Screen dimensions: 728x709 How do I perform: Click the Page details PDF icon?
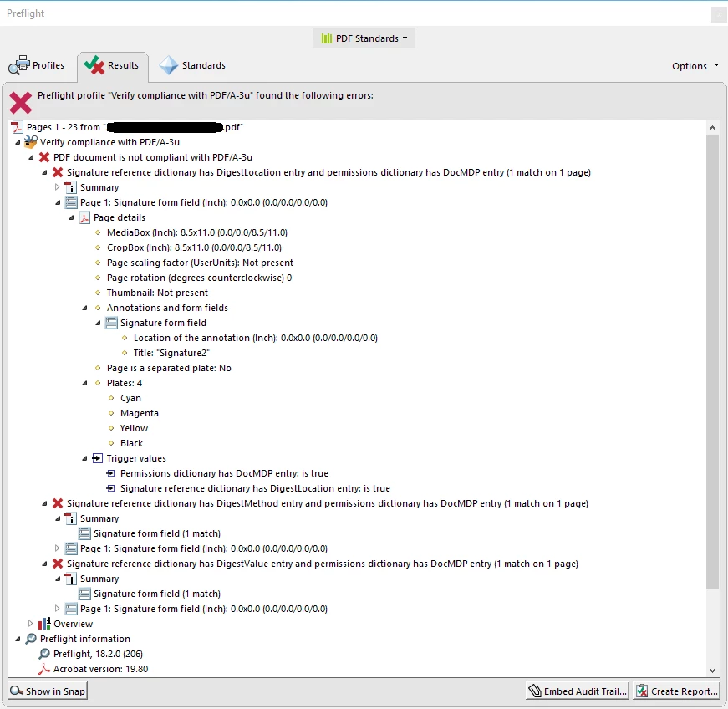pyautogui.click(x=84, y=217)
